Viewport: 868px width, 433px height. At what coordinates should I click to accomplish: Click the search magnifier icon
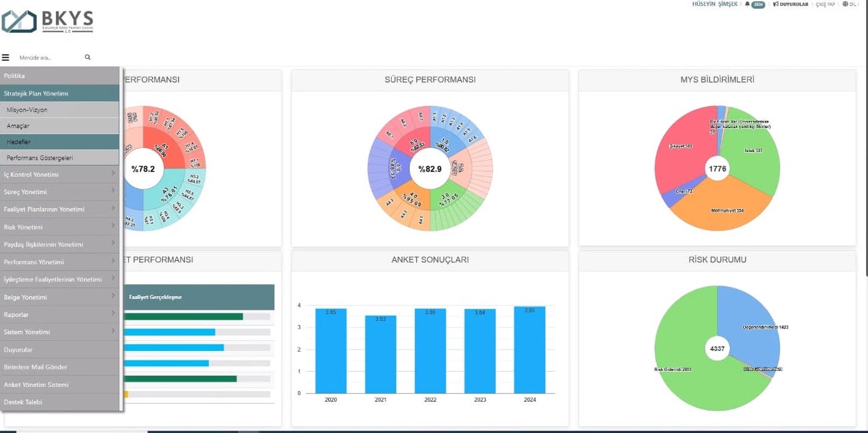(x=87, y=57)
